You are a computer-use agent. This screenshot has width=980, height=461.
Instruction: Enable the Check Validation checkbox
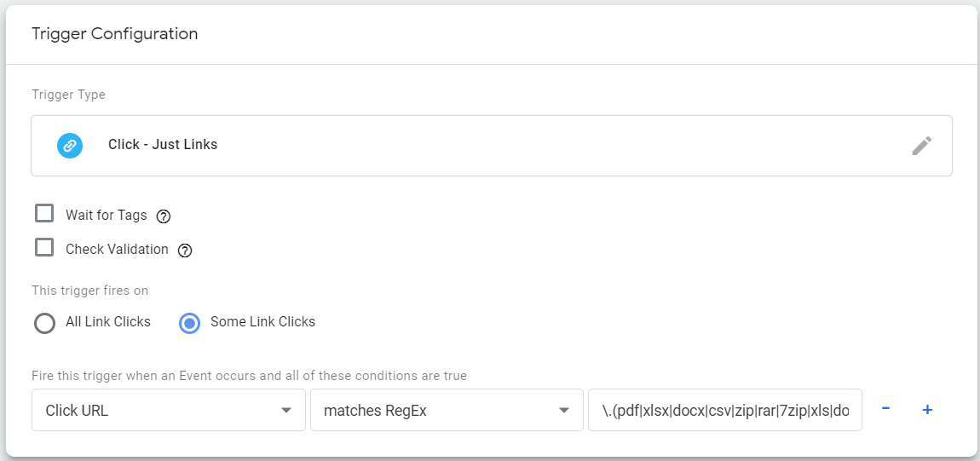tap(44, 247)
